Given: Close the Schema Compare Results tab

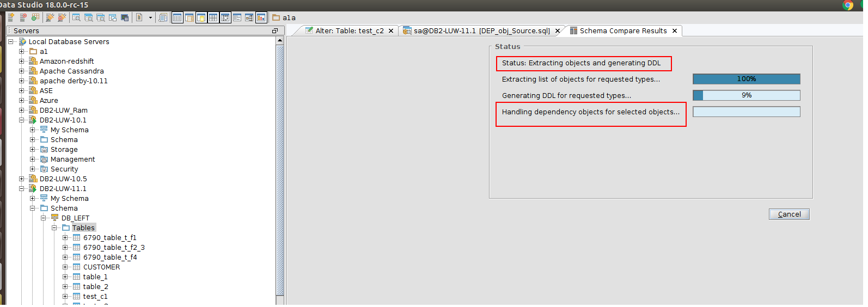Looking at the screenshot, I should pyautogui.click(x=675, y=31).
